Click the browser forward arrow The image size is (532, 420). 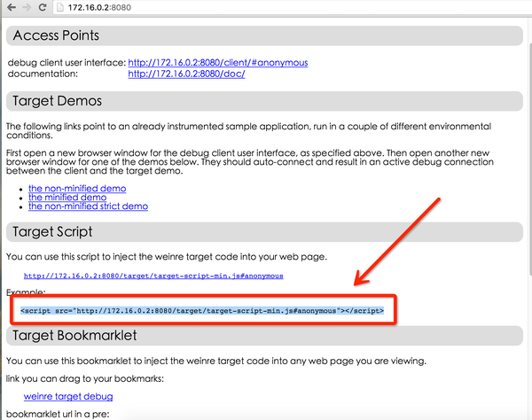27,7
